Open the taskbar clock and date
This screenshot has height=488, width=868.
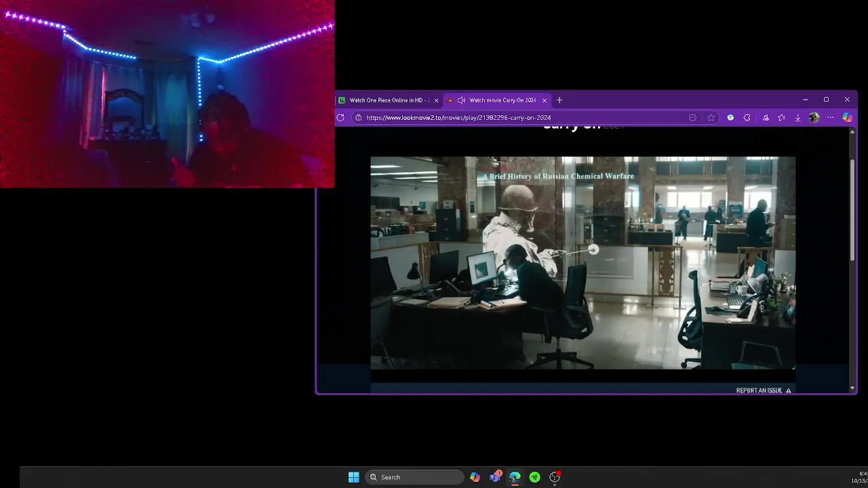pyautogui.click(x=859, y=477)
